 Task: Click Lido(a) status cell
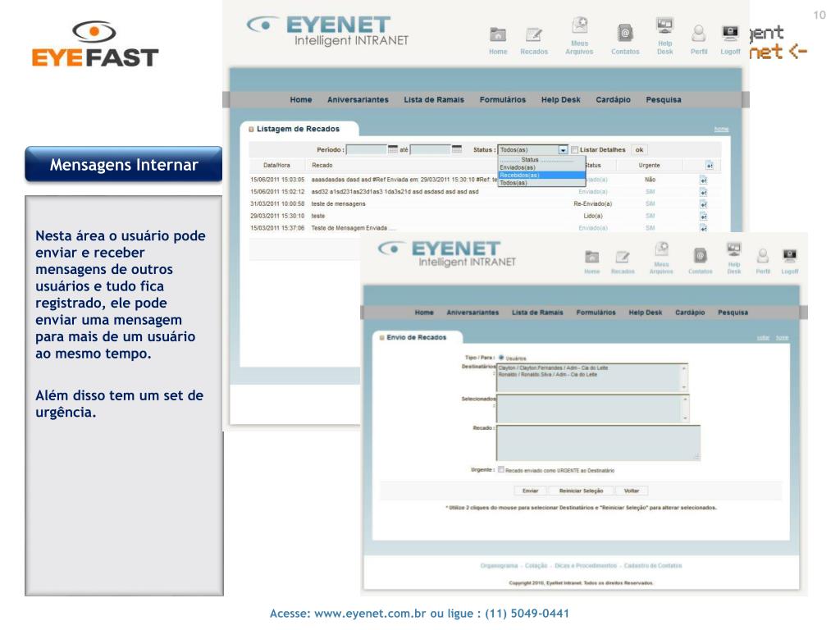[x=592, y=217]
